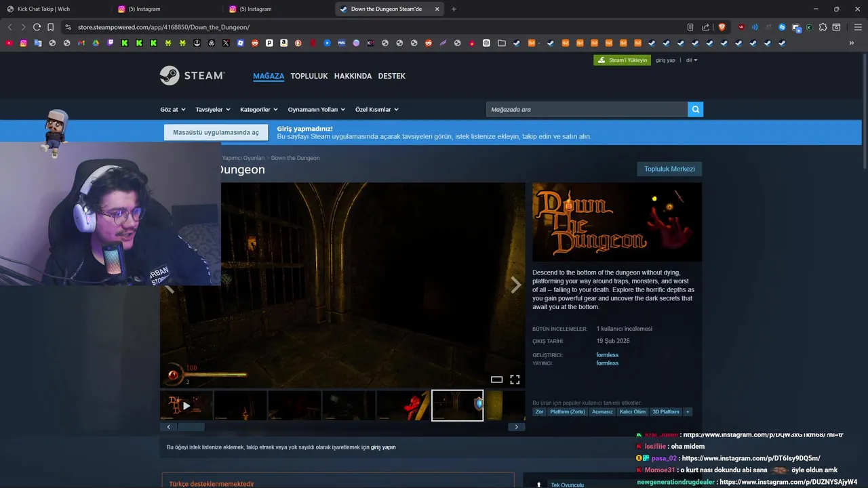Expand the Göz at menu

tap(172, 109)
